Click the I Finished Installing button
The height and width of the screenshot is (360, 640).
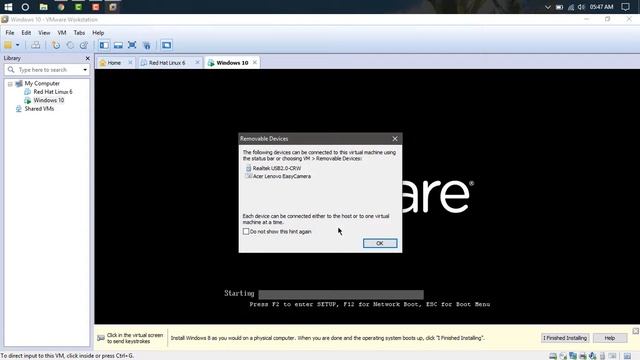565,338
